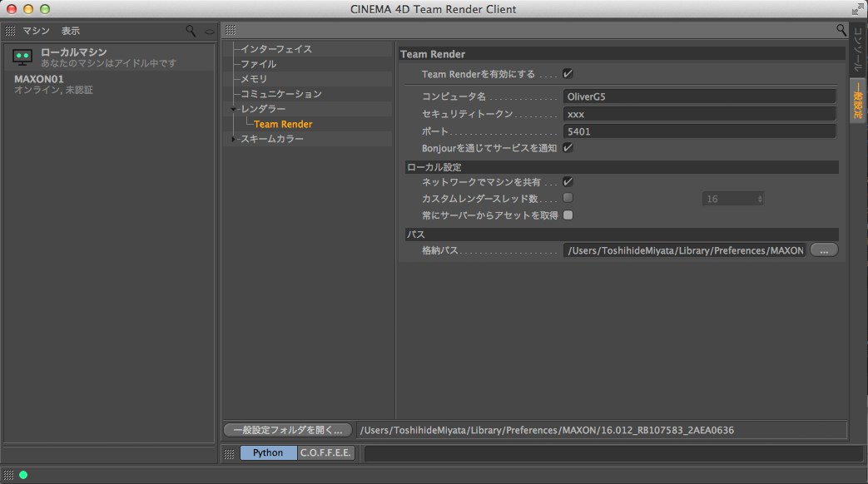Screen dimensions: 868x484
Task: Click the render thread count stepper arrows
Action: (760, 199)
